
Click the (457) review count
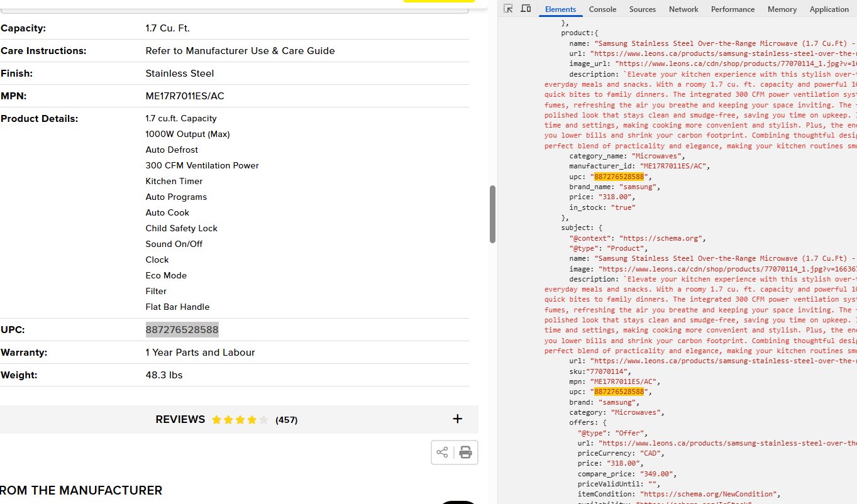coord(286,420)
